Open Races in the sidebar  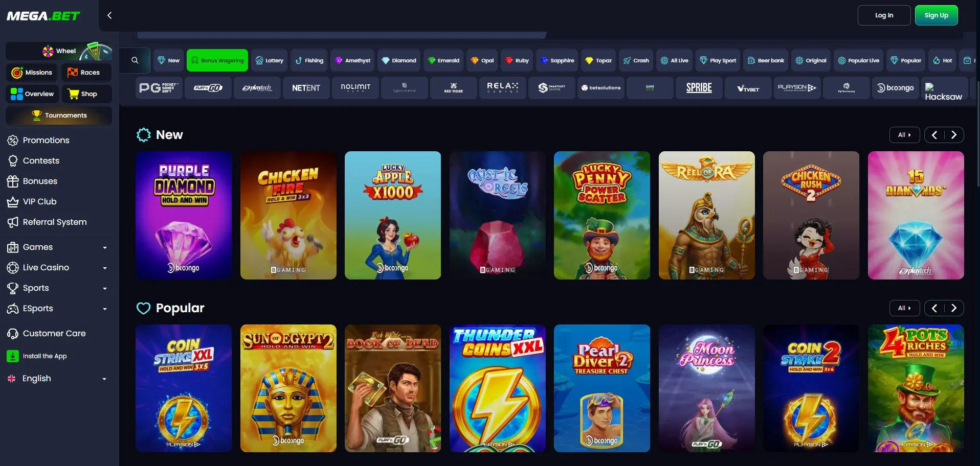pos(86,73)
